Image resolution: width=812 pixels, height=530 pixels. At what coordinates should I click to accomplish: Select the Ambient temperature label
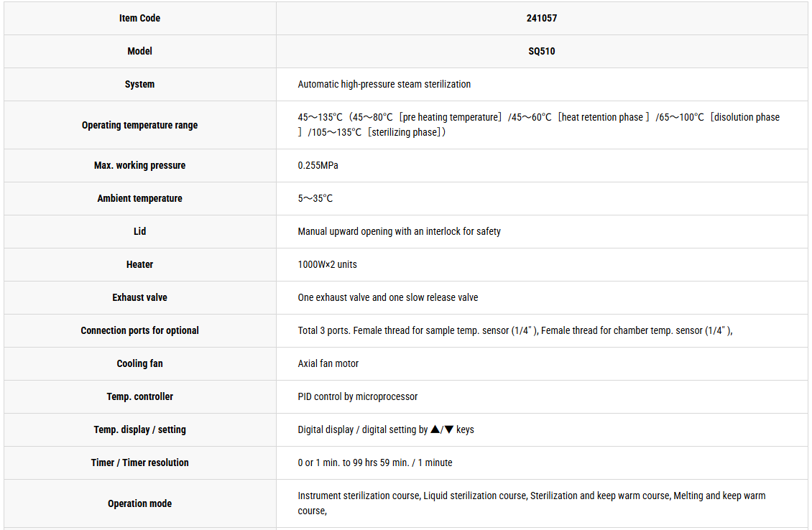click(x=139, y=198)
